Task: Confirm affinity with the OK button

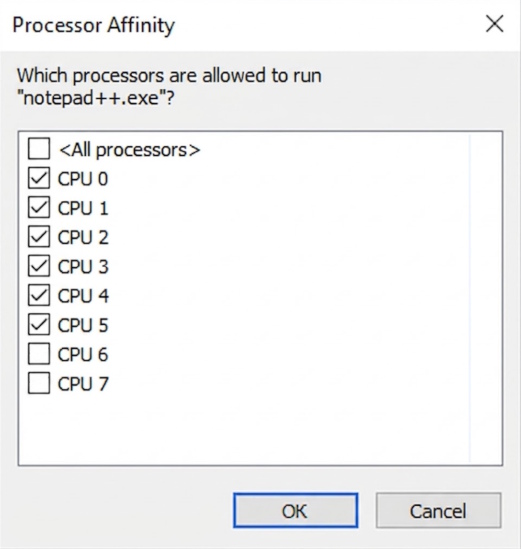Action: click(296, 510)
